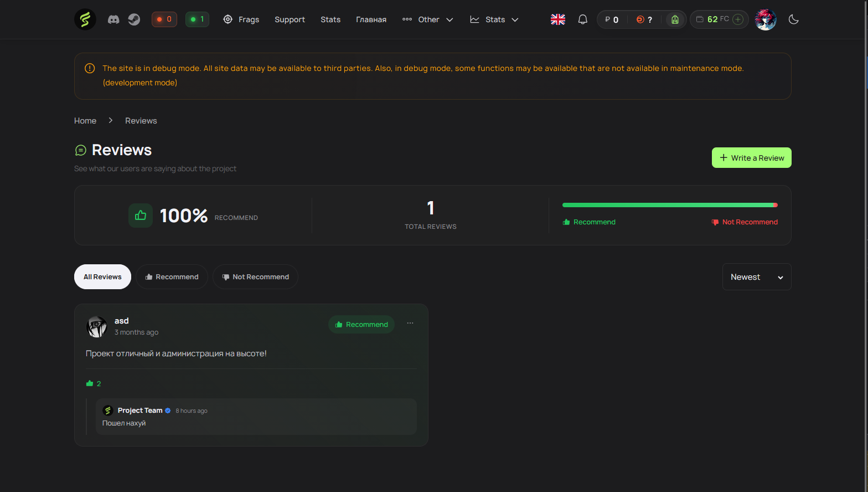
Task: Open the notifications bell
Action: pyautogui.click(x=582, y=19)
